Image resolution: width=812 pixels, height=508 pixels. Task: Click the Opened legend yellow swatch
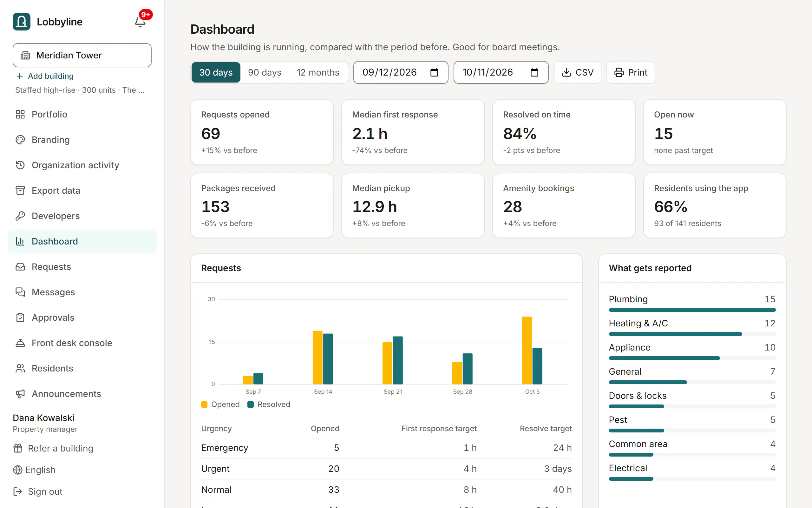[204, 404]
